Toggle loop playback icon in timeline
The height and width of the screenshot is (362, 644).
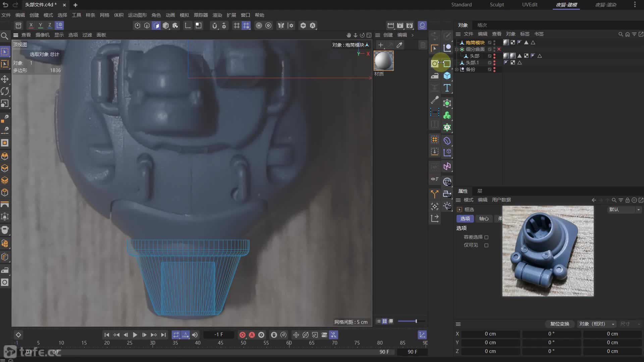pos(176,335)
